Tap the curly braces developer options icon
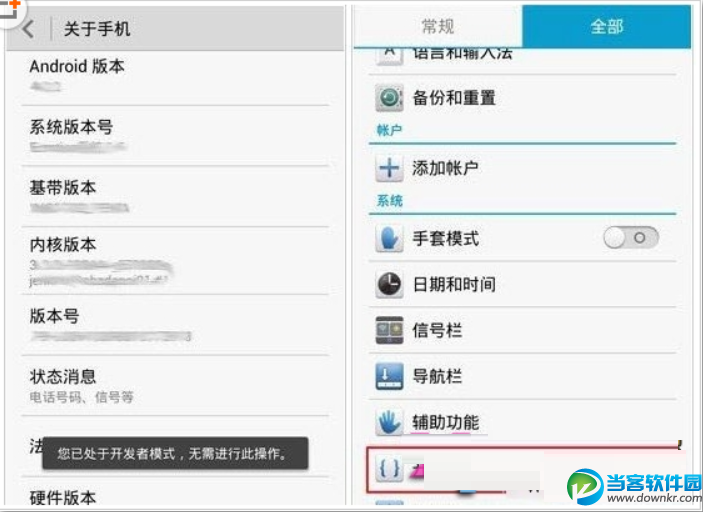The height and width of the screenshot is (512, 703). coord(389,469)
